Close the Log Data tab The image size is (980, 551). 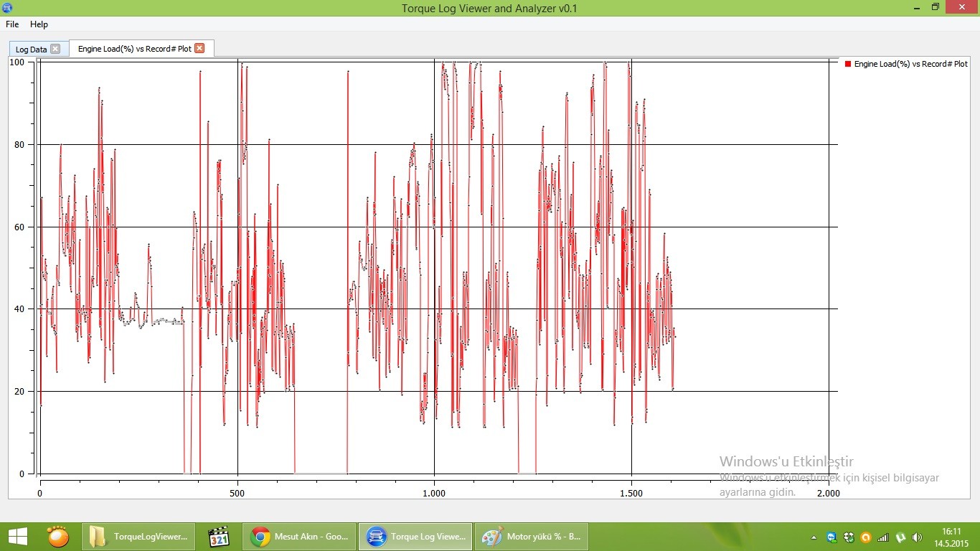coord(55,49)
